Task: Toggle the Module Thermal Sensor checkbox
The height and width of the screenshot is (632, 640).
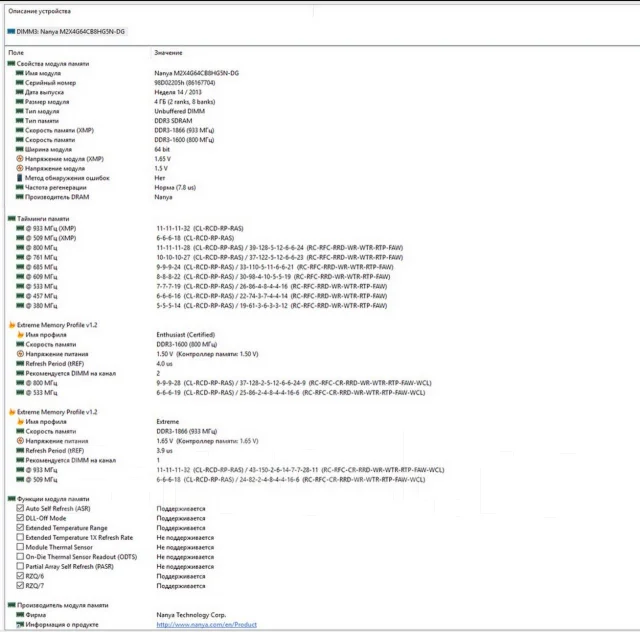Action: pos(20,547)
